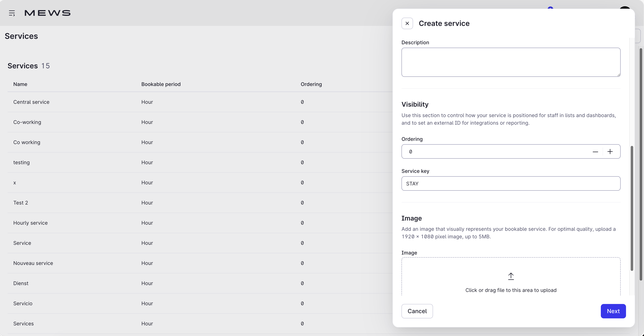The width and height of the screenshot is (644, 336).
Task: Focus the Description text area
Action: pyautogui.click(x=511, y=62)
